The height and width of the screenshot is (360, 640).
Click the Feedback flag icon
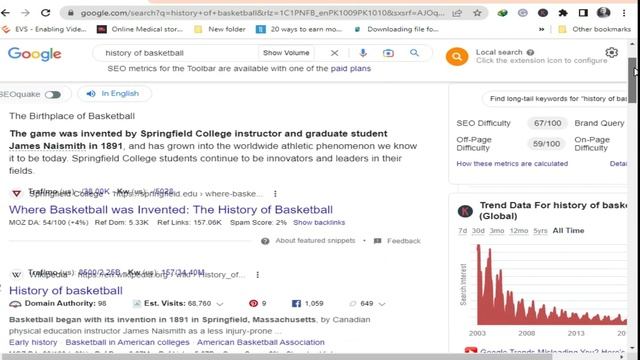378,241
